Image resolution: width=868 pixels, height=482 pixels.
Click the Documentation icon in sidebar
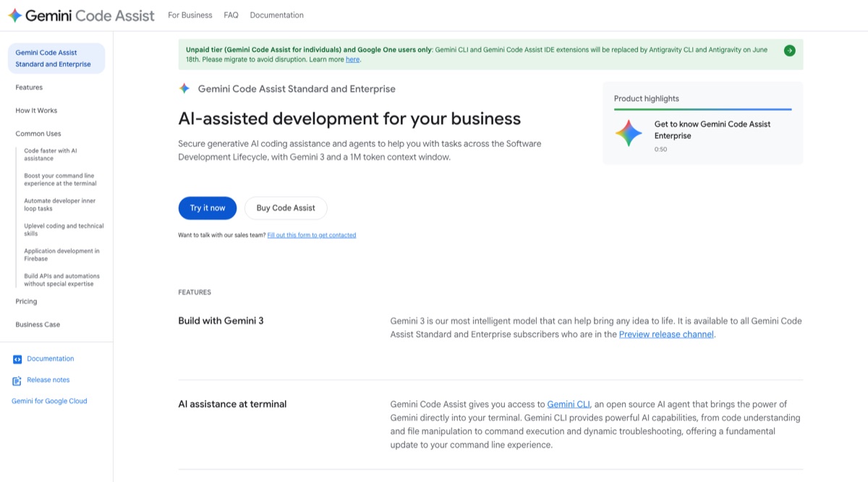[x=17, y=359]
